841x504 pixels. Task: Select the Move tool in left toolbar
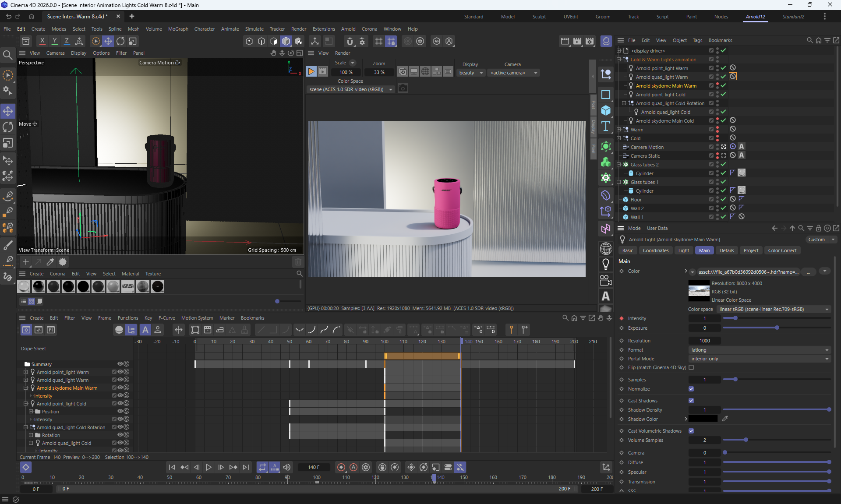(x=8, y=111)
